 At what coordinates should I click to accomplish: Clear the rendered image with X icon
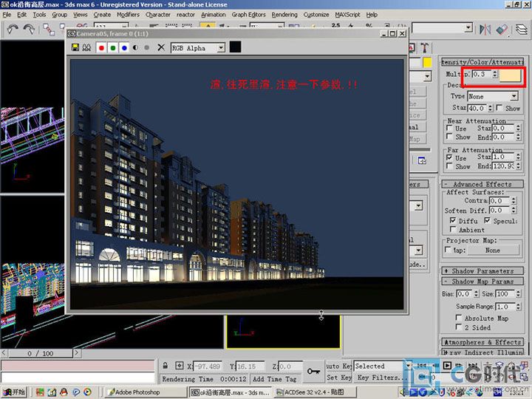point(161,47)
